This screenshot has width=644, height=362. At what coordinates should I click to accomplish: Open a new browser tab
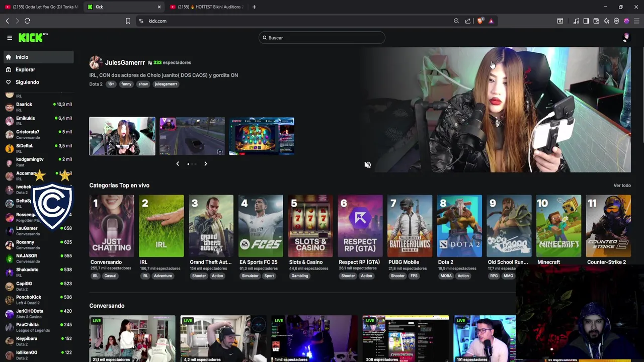pyautogui.click(x=254, y=7)
